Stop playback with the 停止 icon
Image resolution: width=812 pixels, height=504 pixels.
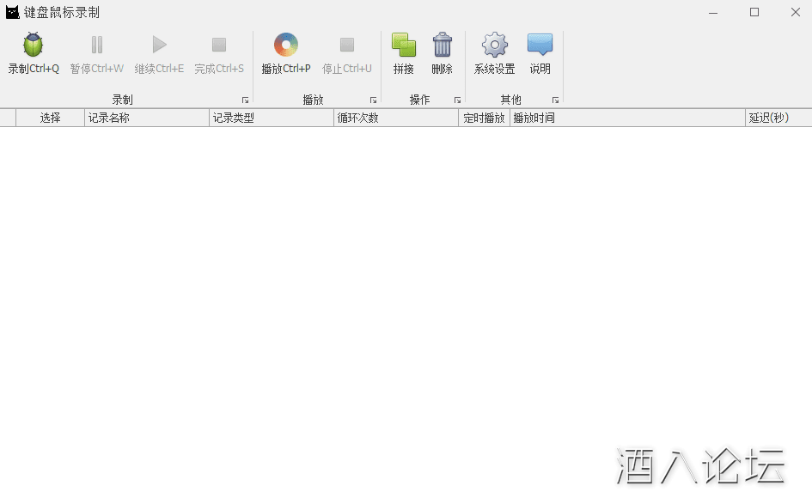pyautogui.click(x=347, y=46)
